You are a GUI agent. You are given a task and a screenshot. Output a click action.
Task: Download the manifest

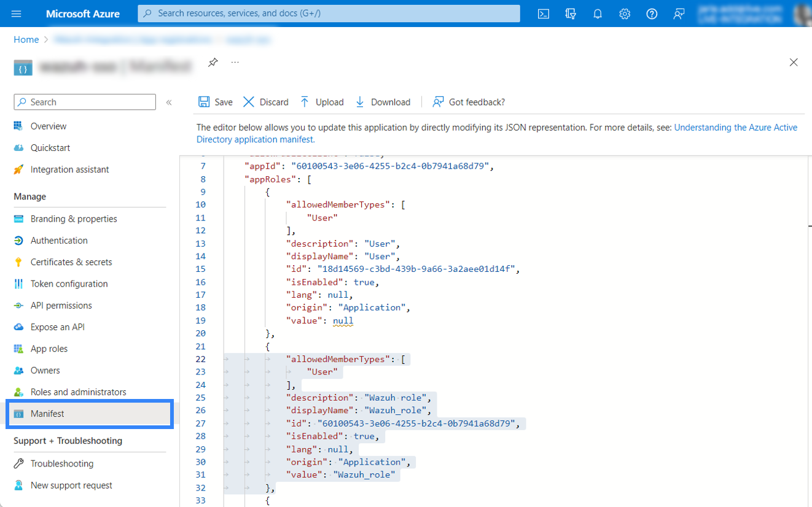click(x=383, y=102)
